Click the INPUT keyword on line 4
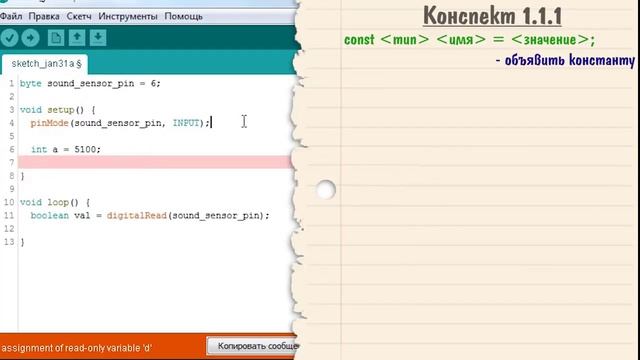The height and width of the screenshot is (360, 640). [186, 123]
